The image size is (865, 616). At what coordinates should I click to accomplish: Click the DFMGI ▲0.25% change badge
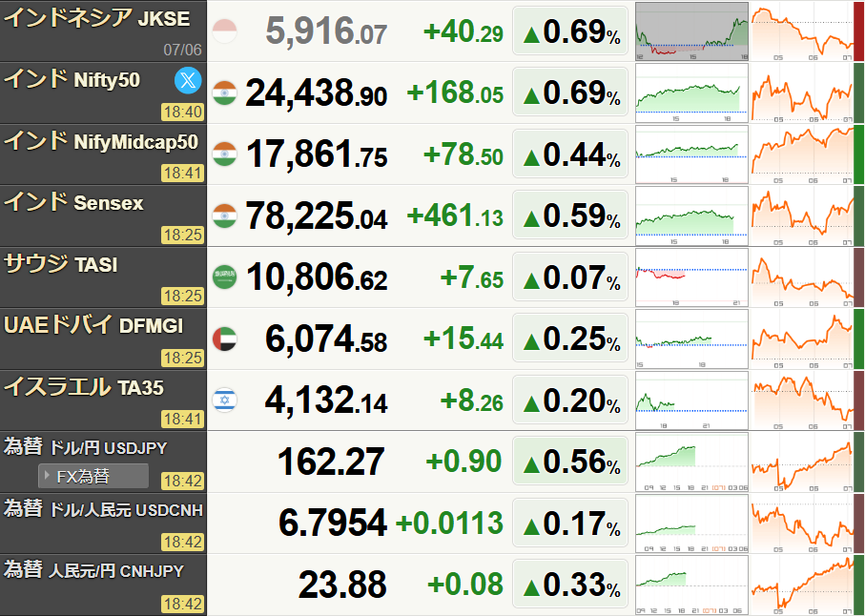[x=570, y=339]
